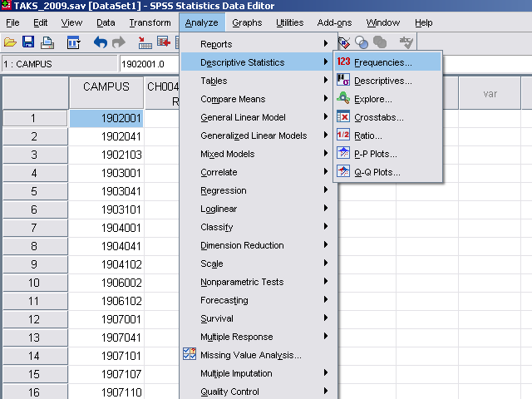Select Missing Value Analysis option
This screenshot has width=532, height=399.
tap(250, 355)
